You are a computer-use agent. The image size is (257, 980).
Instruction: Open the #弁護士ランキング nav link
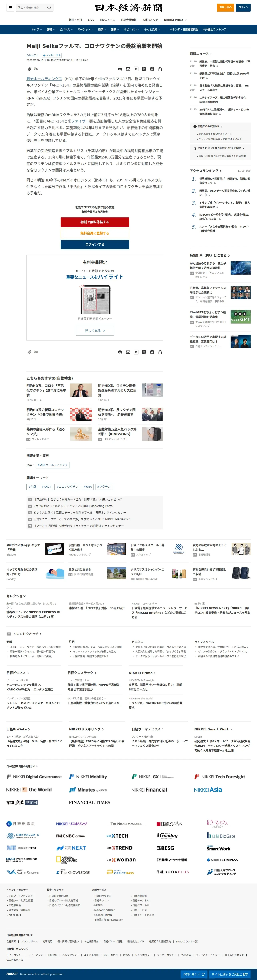coord(214,29)
